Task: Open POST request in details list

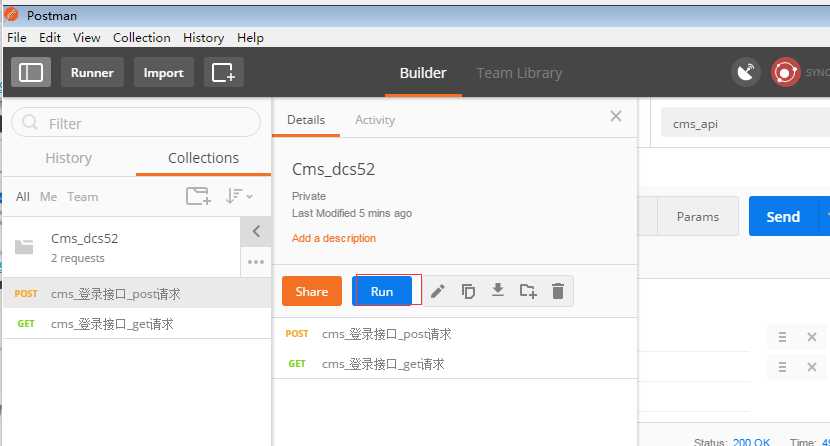Action: (455, 334)
